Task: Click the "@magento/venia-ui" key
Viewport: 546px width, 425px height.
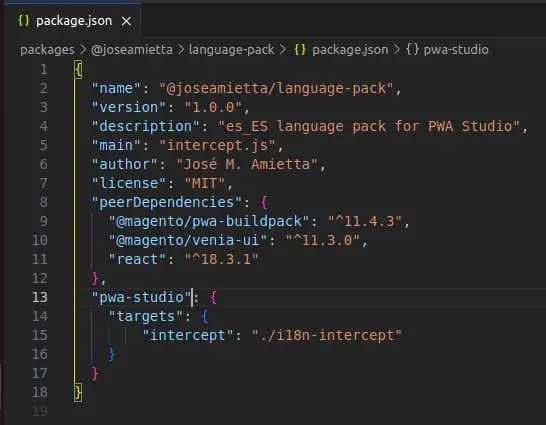Action: (188, 240)
